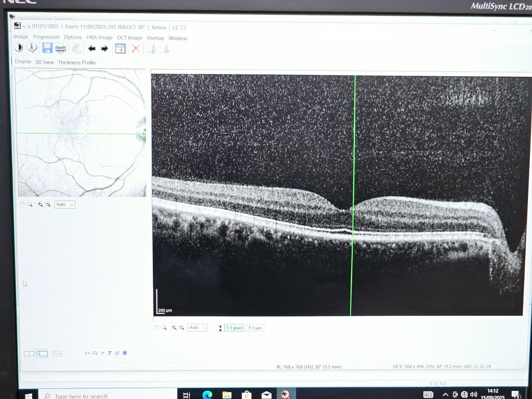Screen dimensions: 532x399
Task: Delete the current scan using the red X
Action: coord(135,48)
